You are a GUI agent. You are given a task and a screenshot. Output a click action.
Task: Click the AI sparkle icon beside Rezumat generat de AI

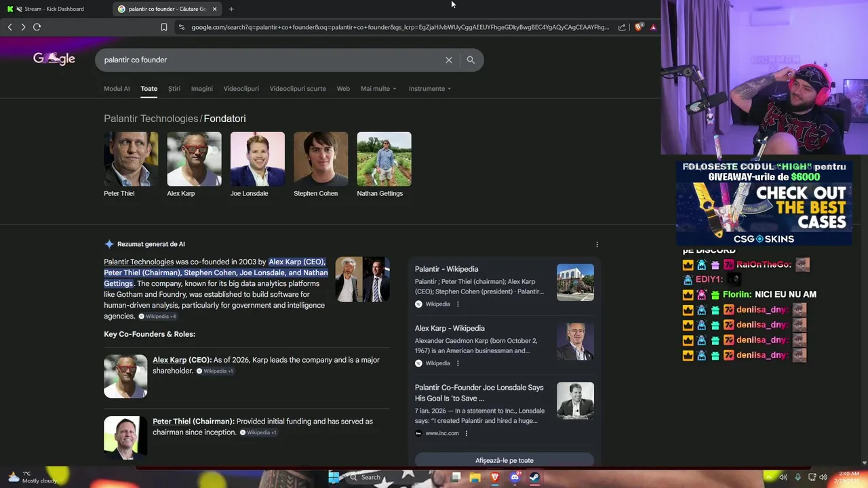point(109,244)
